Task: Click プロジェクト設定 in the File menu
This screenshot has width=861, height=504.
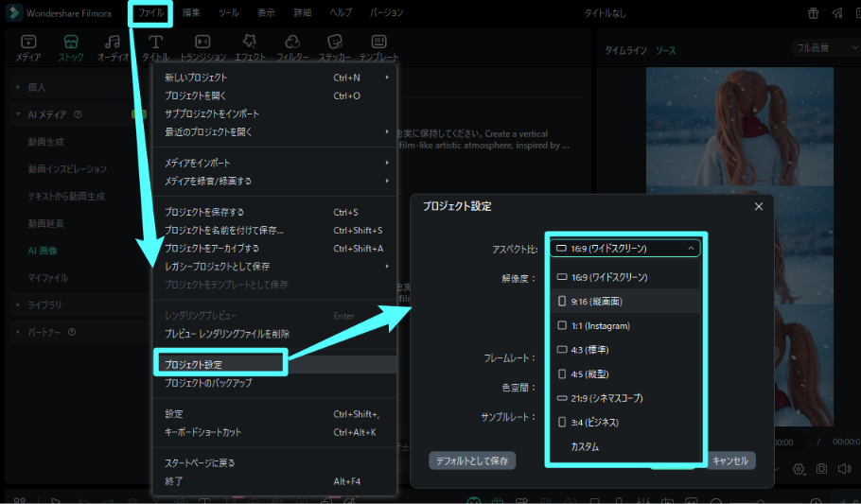Action: pos(194,364)
